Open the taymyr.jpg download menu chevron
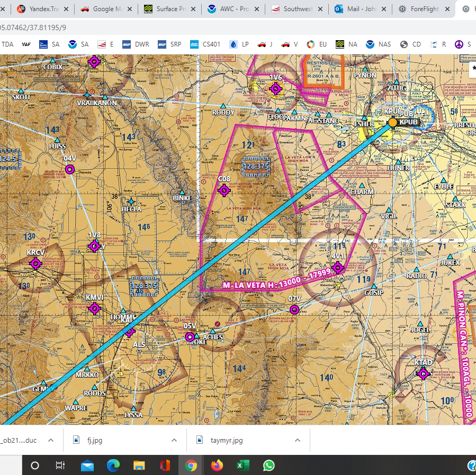 297,440
